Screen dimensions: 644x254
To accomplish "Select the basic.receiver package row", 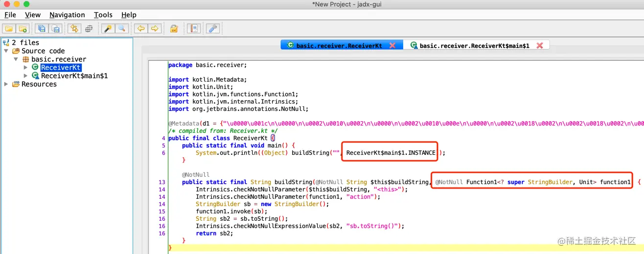I will (x=59, y=59).
